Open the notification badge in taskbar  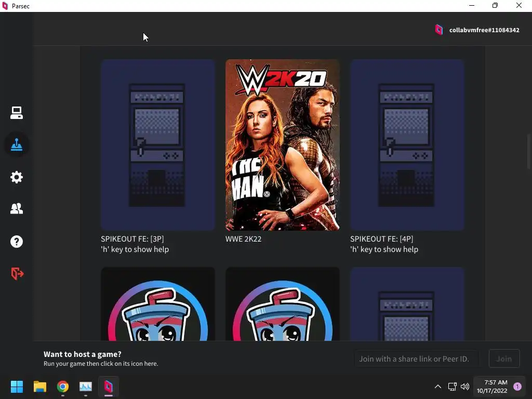tap(517, 387)
